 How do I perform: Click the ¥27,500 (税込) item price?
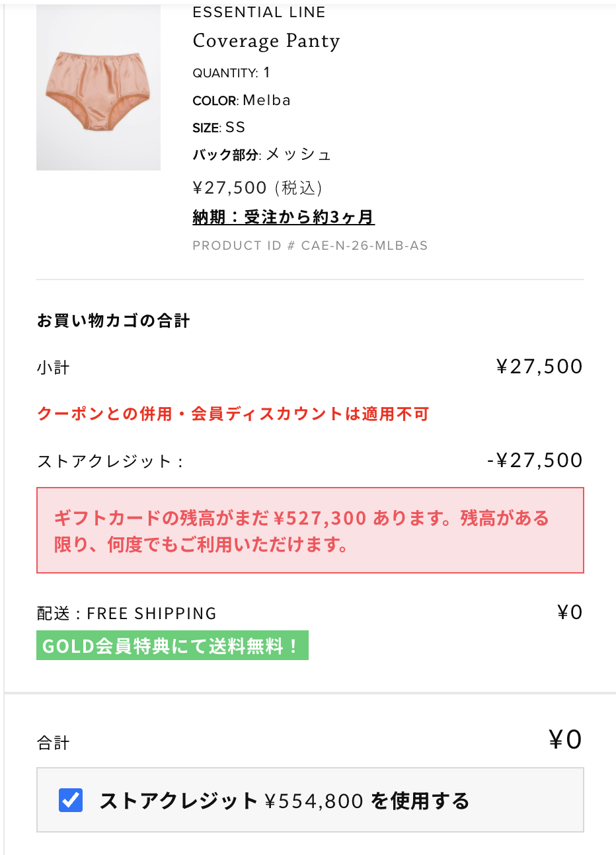tap(258, 188)
